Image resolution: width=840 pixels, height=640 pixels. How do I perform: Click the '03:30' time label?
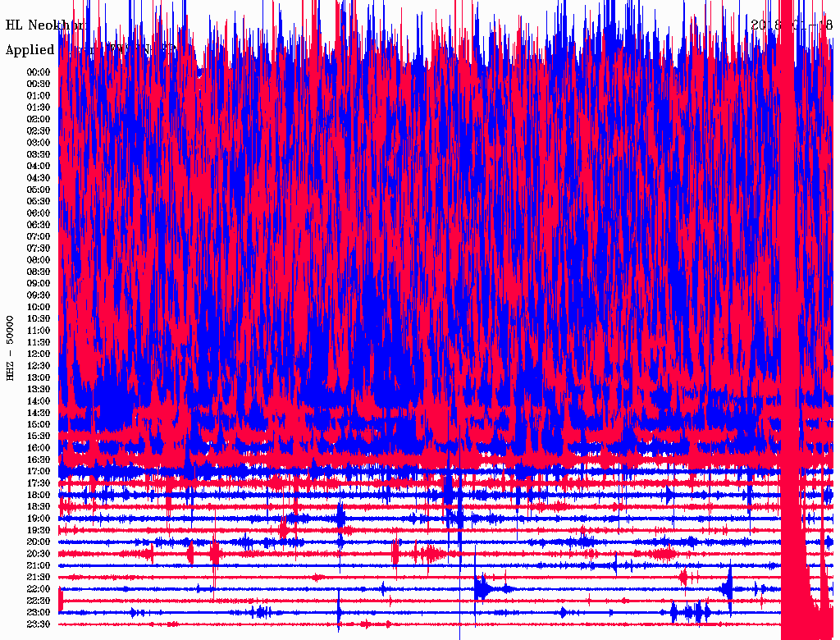[39, 155]
